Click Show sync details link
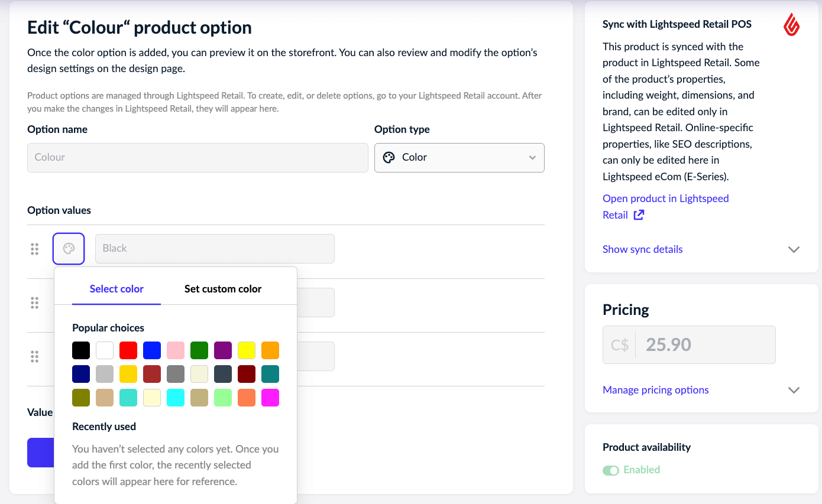The width and height of the screenshot is (822, 504). 642,249
